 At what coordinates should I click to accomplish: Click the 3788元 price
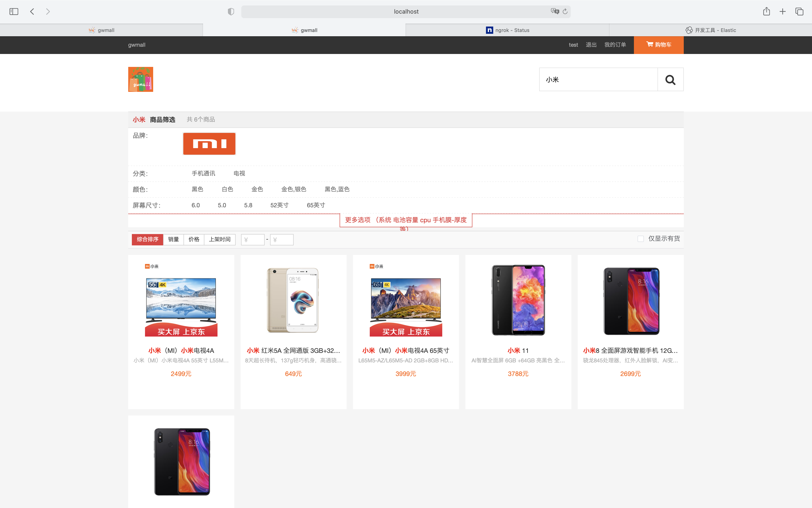coord(518,374)
